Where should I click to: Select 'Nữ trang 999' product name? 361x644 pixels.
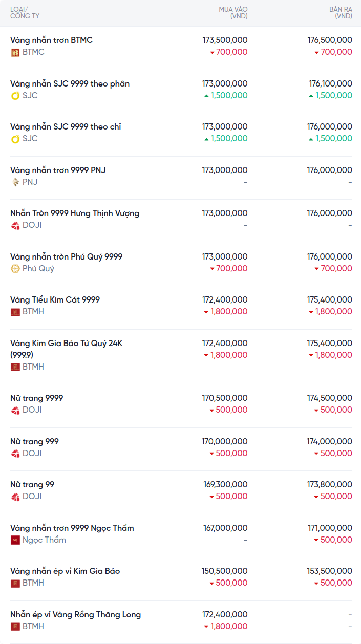[34, 441]
